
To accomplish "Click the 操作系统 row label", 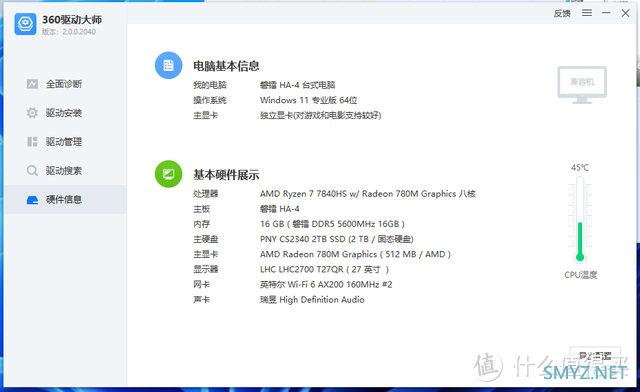I will point(210,100).
